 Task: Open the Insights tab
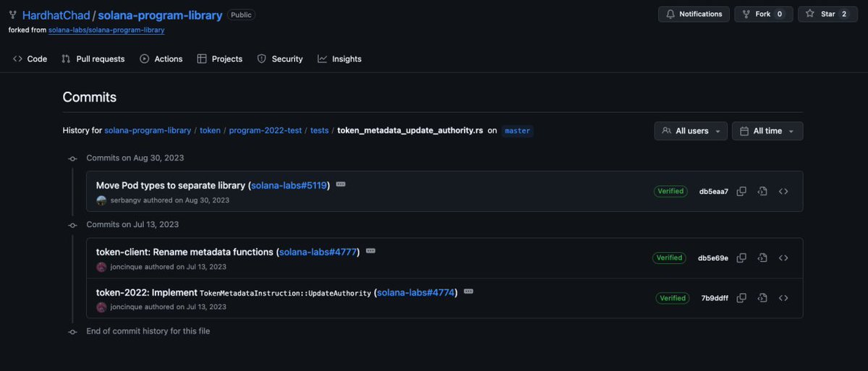point(339,59)
